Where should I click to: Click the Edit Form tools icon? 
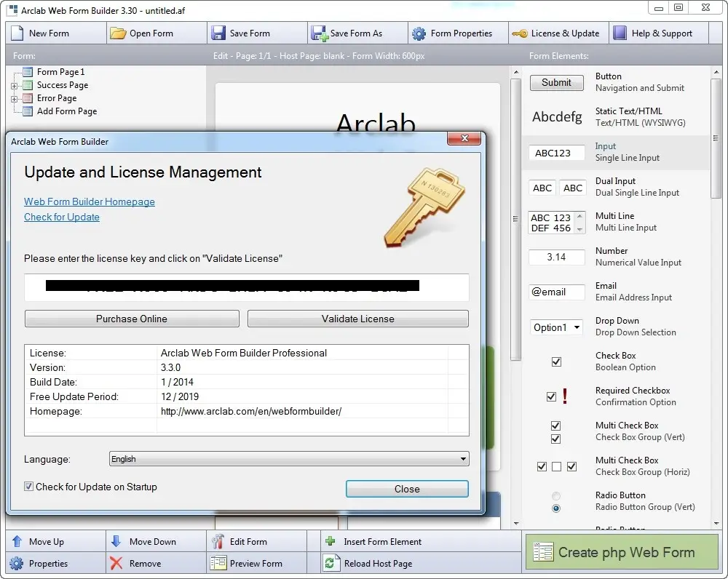217,541
